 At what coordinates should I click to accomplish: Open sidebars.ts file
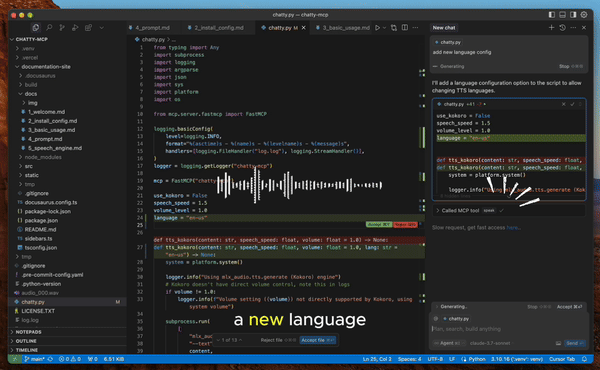pos(67,238)
